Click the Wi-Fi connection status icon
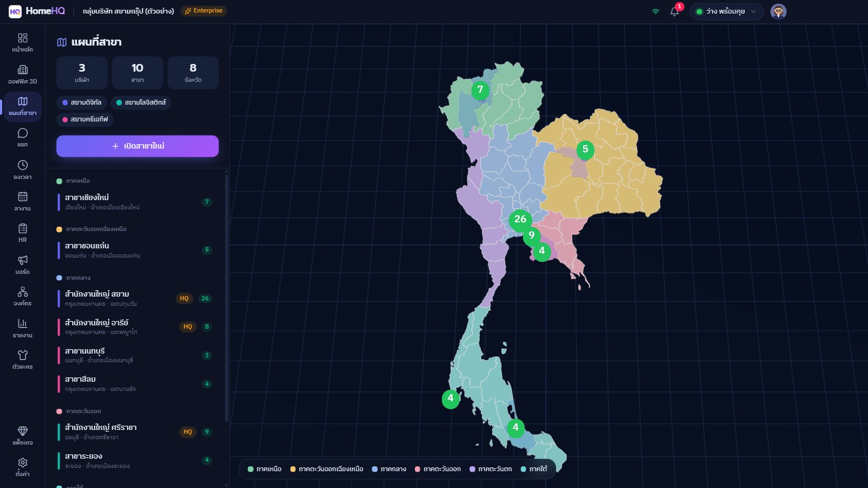 655,11
